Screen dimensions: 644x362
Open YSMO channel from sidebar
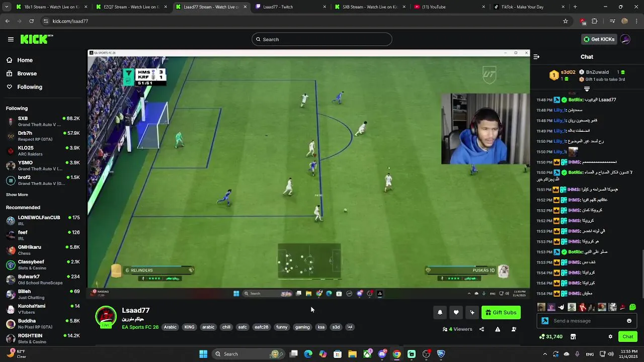tap(43, 165)
